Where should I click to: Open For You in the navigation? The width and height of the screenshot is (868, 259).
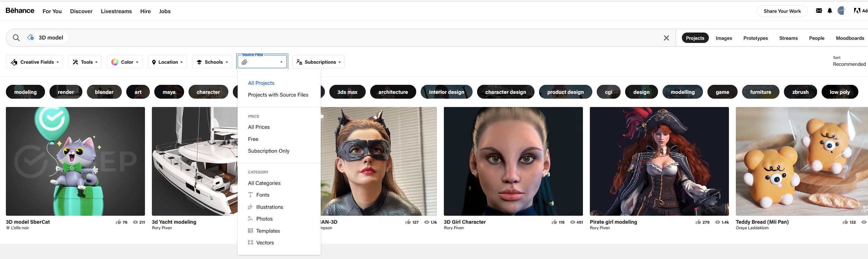tap(52, 11)
